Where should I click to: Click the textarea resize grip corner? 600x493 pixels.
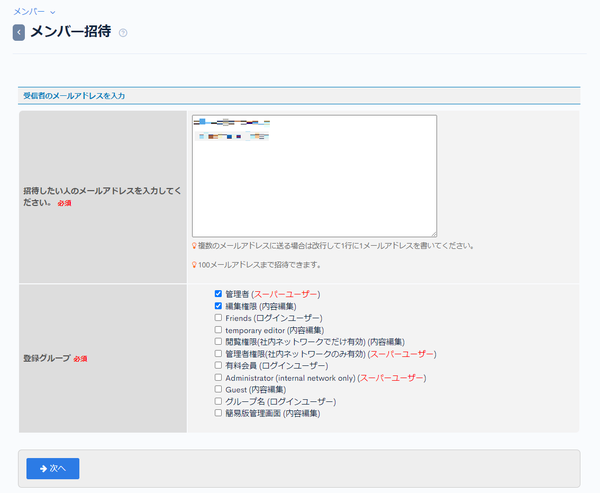pos(434,234)
